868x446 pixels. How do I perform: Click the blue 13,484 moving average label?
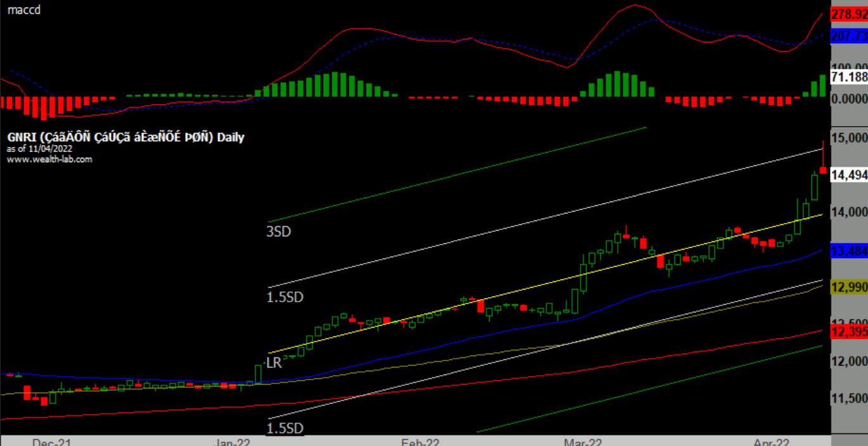[849, 252]
